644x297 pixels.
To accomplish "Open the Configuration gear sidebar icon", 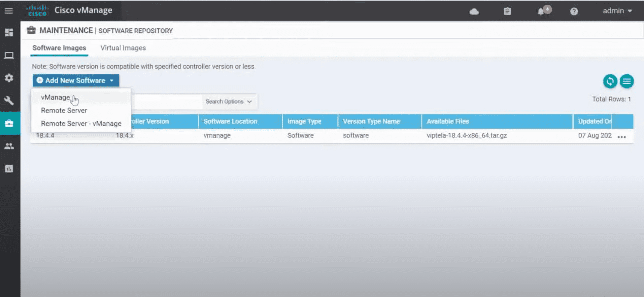I will pyautogui.click(x=9, y=78).
